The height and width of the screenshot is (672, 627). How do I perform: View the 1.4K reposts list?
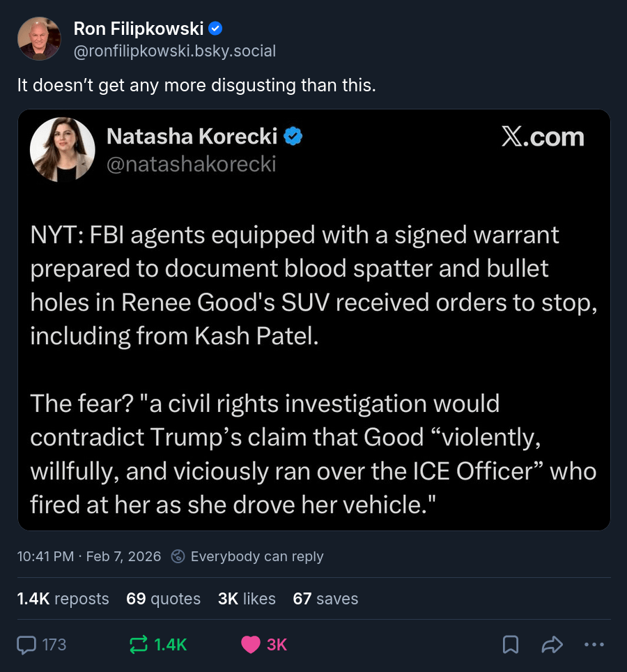(63, 599)
